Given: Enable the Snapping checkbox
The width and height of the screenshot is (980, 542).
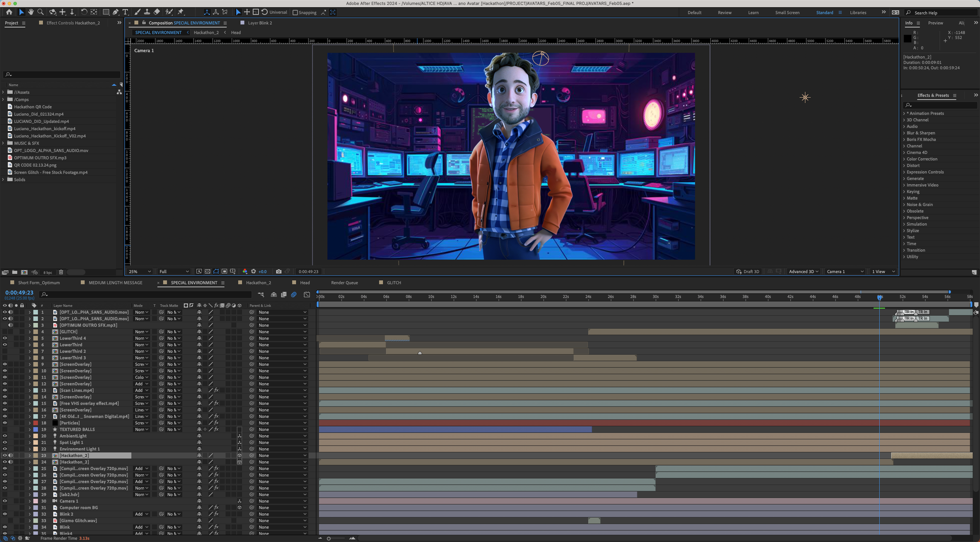Looking at the screenshot, I should pyautogui.click(x=295, y=13).
